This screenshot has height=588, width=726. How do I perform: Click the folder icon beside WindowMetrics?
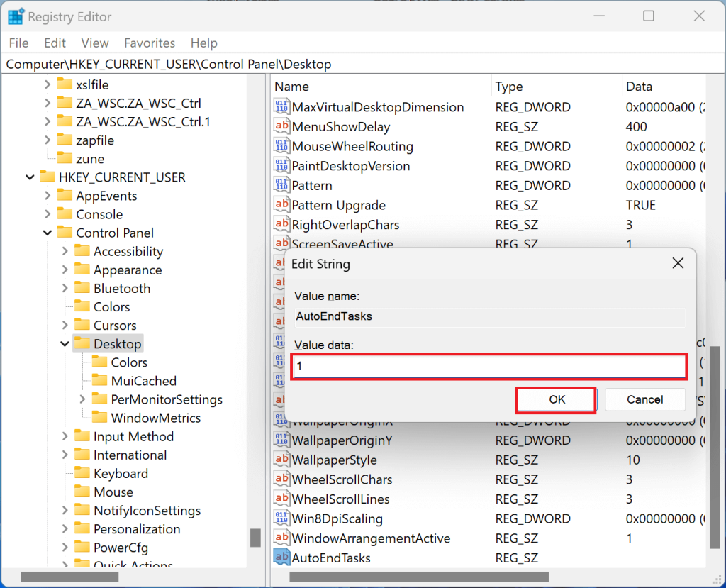[99, 418]
